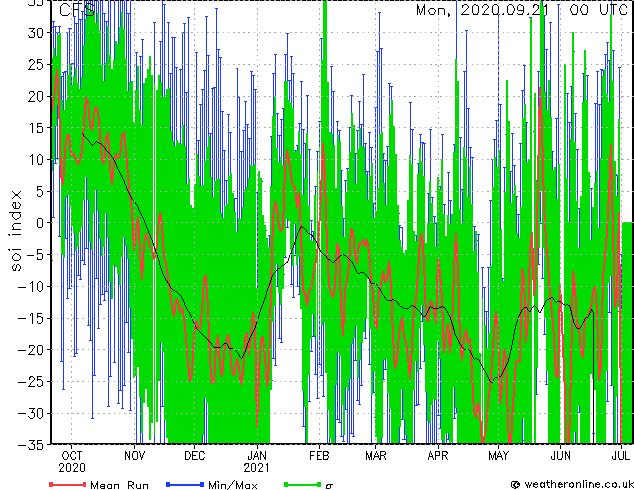The width and height of the screenshot is (634, 490).
Task: Select the MAY month label
Action: (x=498, y=456)
